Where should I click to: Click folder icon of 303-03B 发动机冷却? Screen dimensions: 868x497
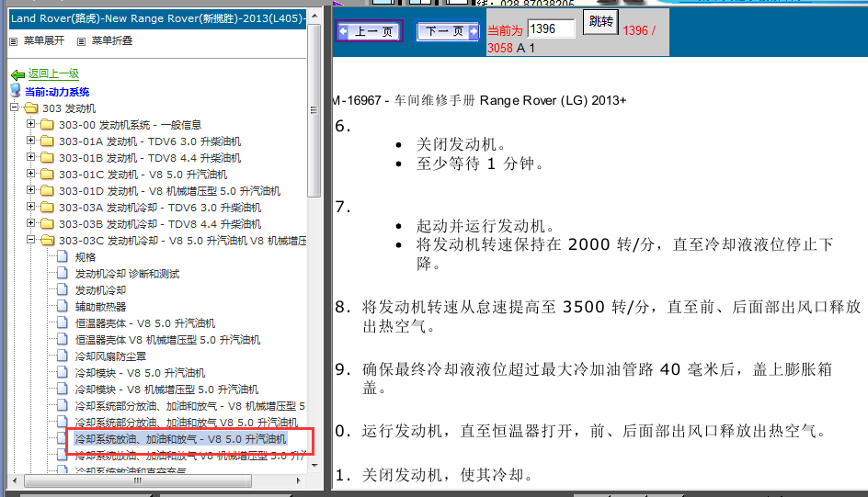click(47, 224)
